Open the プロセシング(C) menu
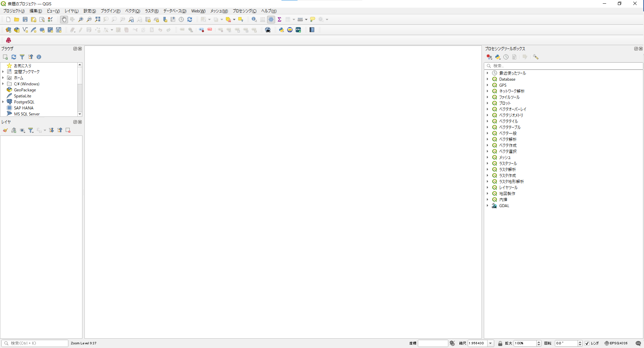This screenshot has height=348, width=644. click(245, 11)
